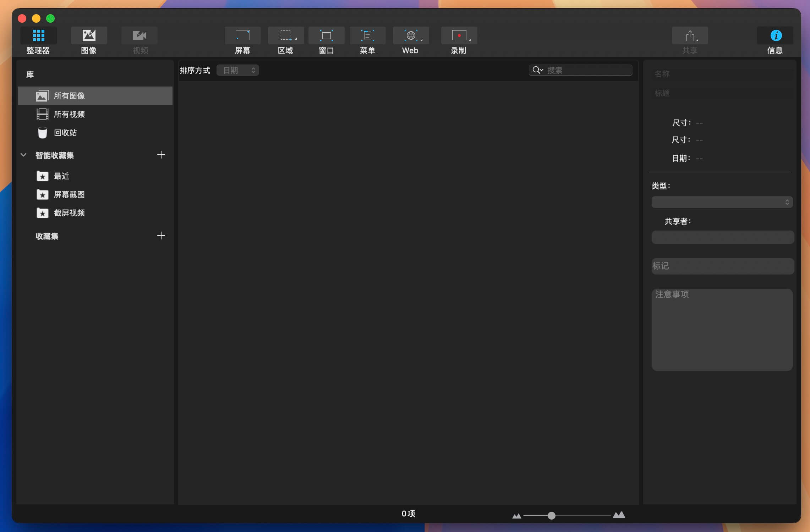
Task: Open the Web page capture tool
Action: coord(411,36)
